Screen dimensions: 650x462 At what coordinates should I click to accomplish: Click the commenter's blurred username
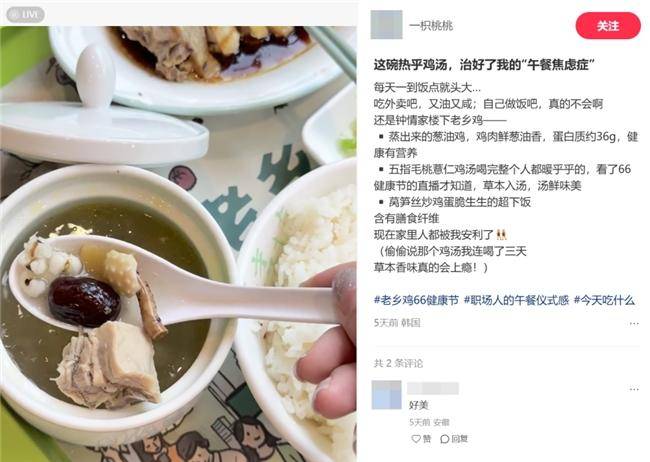click(433, 389)
